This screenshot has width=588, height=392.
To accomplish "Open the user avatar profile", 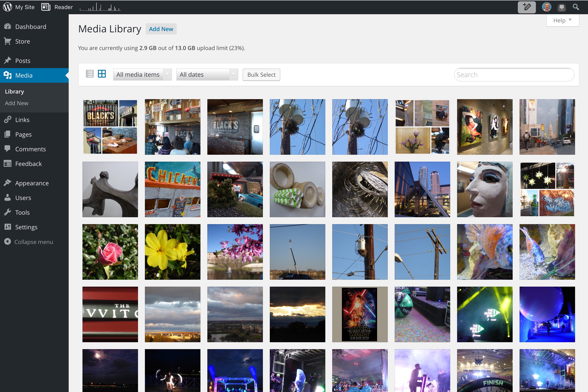I will click(546, 7).
